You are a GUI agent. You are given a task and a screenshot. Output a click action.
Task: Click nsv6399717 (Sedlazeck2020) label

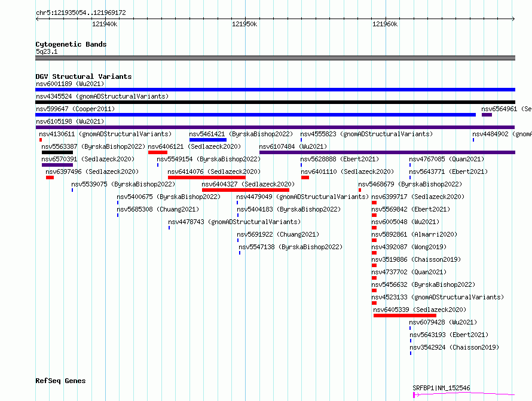[x=418, y=197]
